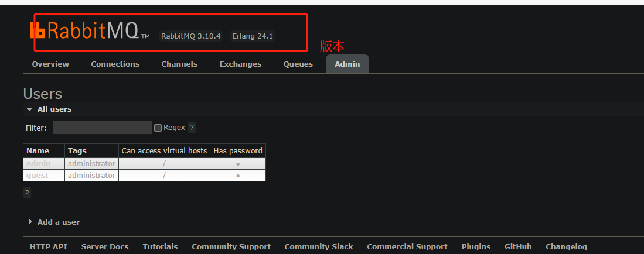Image resolution: width=644 pixels, height=254 pixels.
Task: Click administrator tag in admin row
Action: (91, 164)
